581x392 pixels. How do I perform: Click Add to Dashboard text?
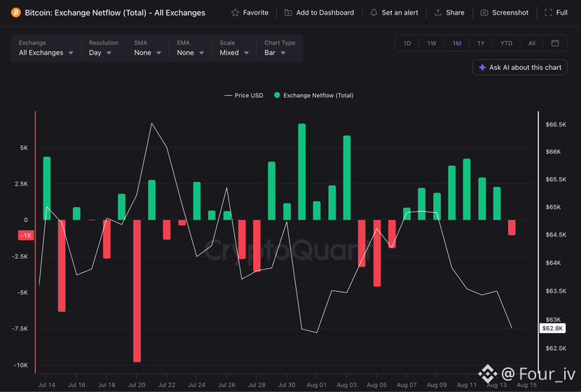point(325,13)
